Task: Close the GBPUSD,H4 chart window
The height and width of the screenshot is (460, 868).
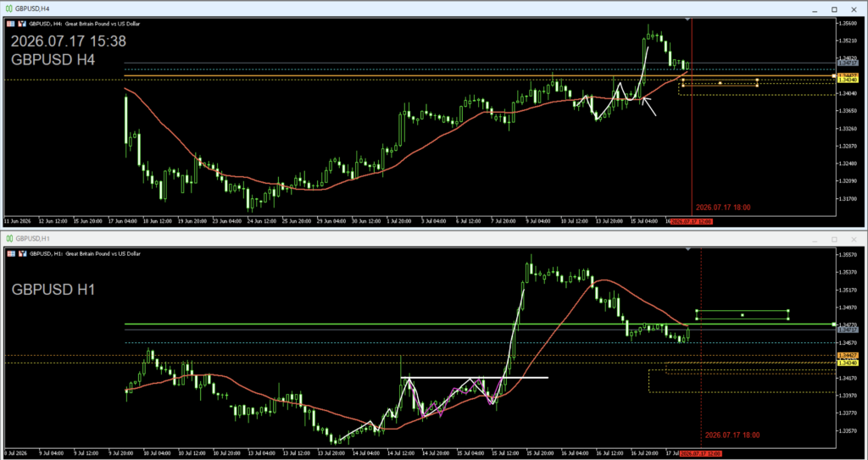Action: (x=854, y=9)
